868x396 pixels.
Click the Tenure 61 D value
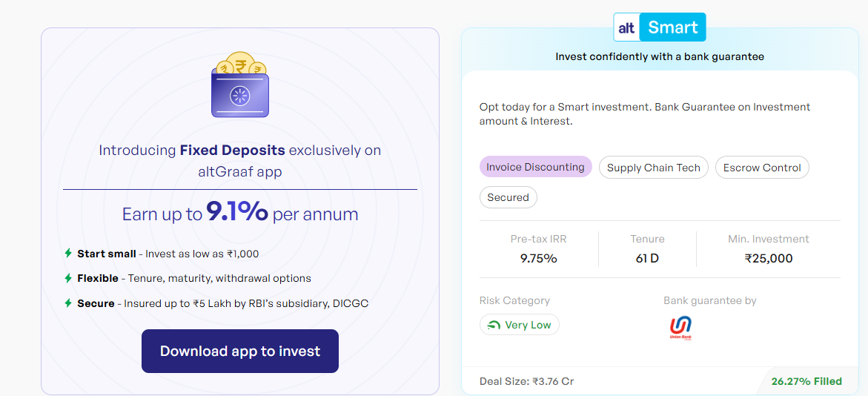click(x=647, y=258)
